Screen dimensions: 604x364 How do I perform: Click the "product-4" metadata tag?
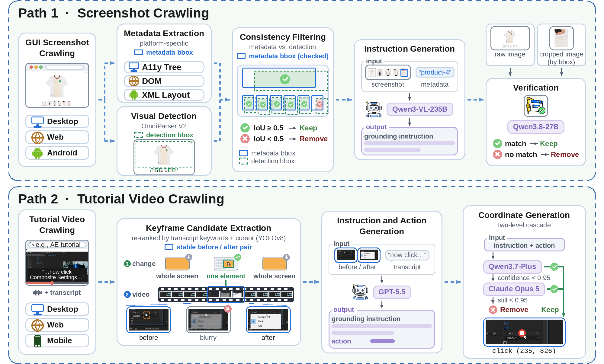pos(435,72)
